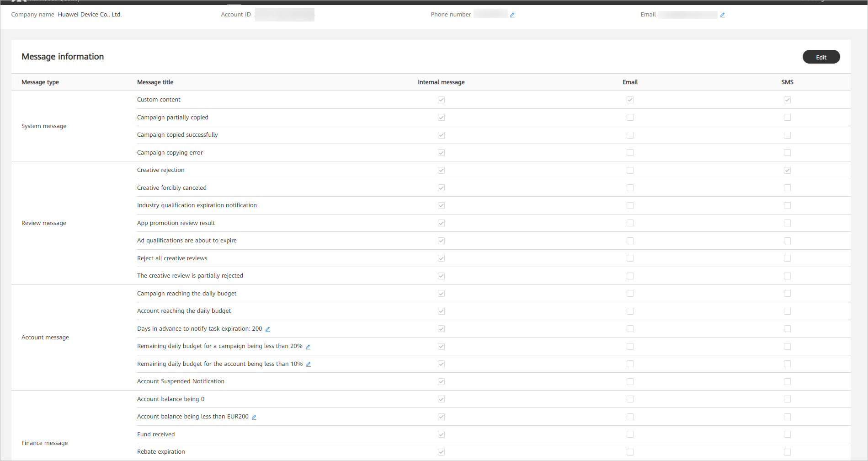Edit the account remaining budget 10% threshold
This screenshot has width=868, height=461.
pos(309,364)
